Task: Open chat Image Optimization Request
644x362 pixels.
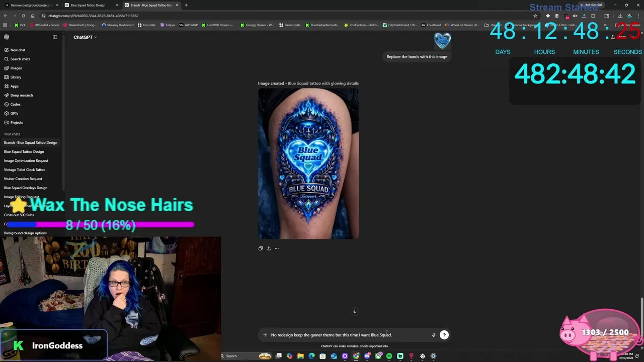Action: 26,160
